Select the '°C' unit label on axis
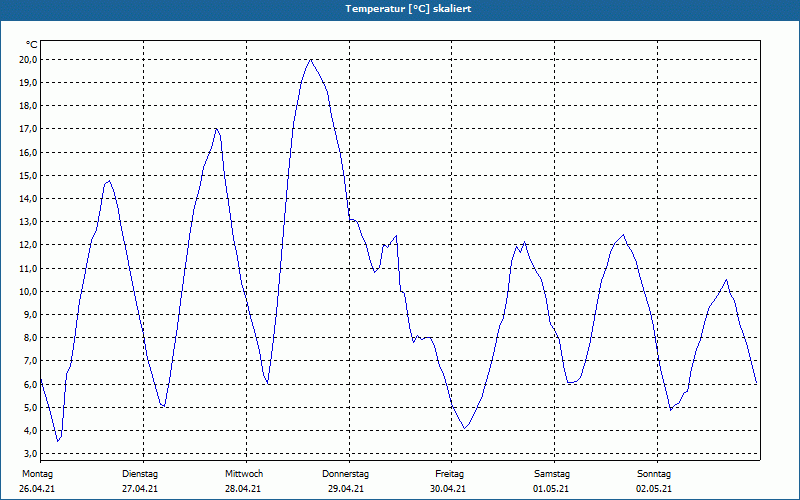The height and width of the screenshot is (500, 800). point(32,45)
